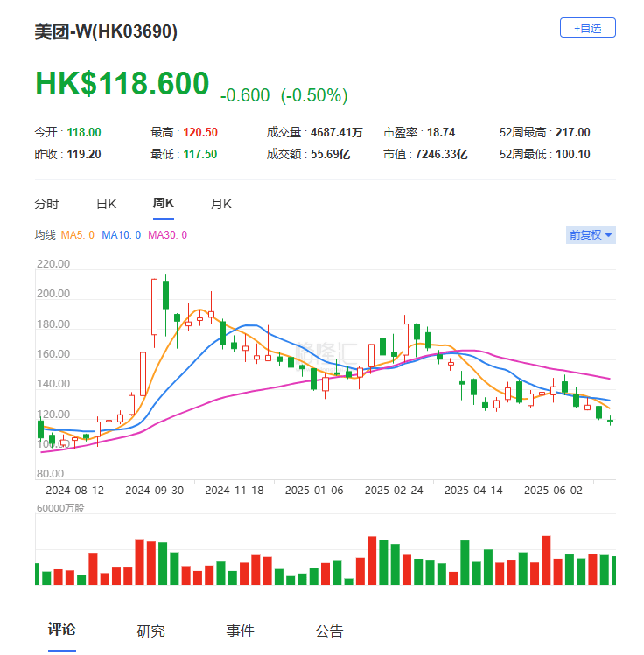Click the 140.00 price axis label
Screen dimensions: 644x655
53,384
